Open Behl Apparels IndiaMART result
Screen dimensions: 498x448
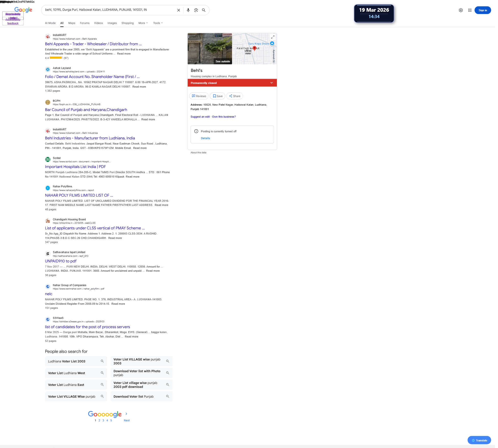[x=93, y=44]
